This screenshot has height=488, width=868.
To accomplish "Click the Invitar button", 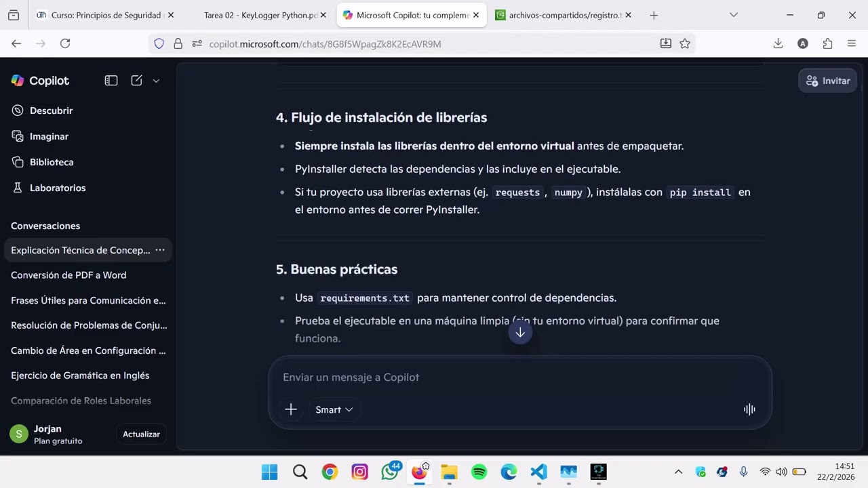I will tap(828, 81).
